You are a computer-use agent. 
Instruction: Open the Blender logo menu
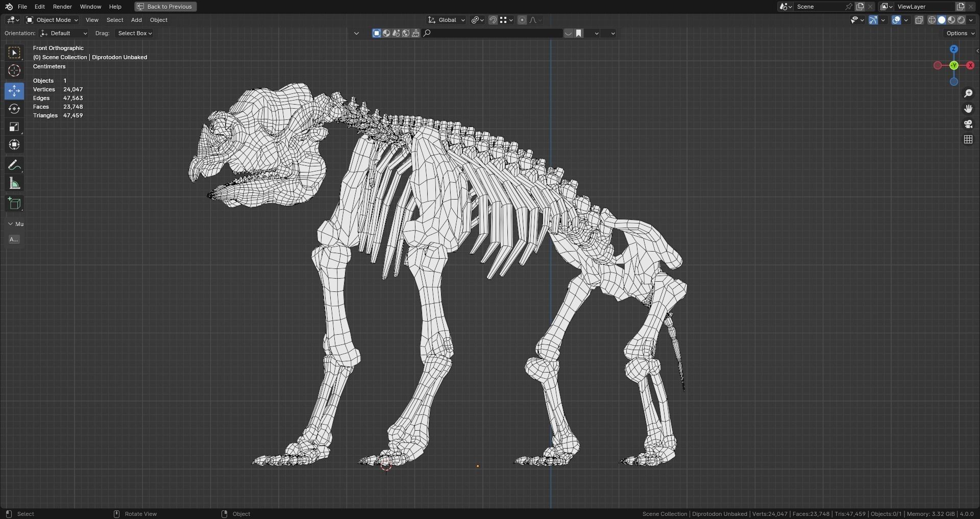point(9,7)
